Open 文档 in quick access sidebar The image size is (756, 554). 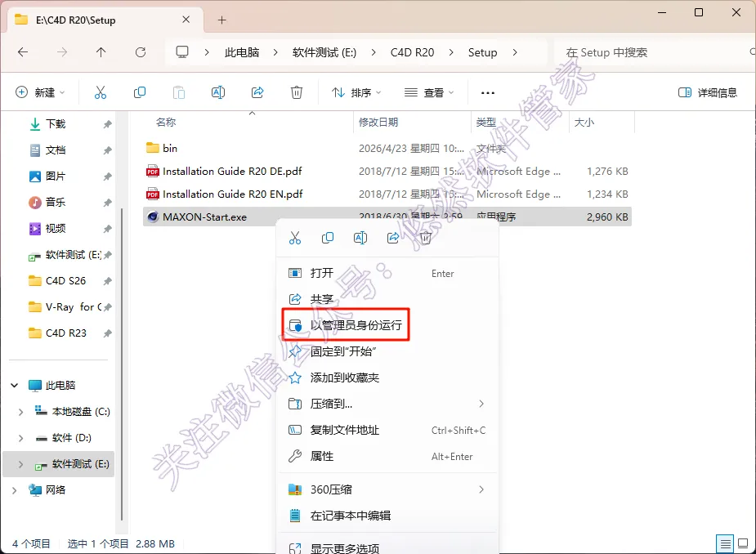tap(56, 150)
